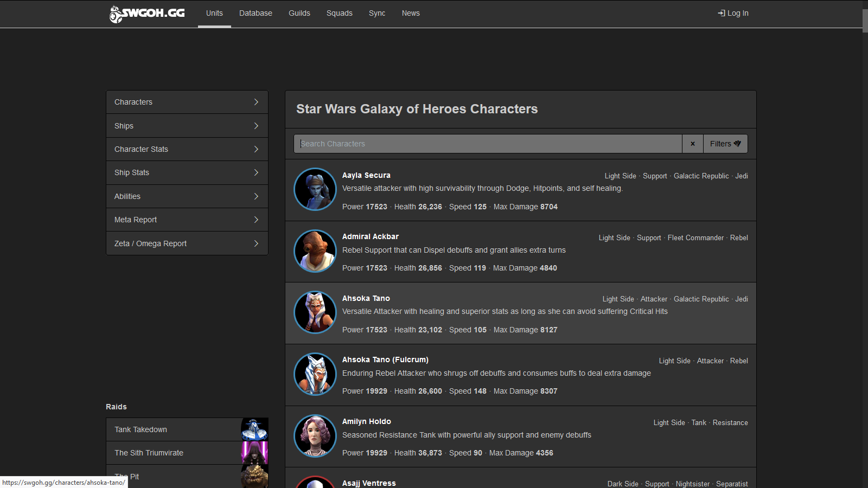Expand the Zeta / Omega Report chevron
This screenshot has width=868, height=488.
(256, 243)
